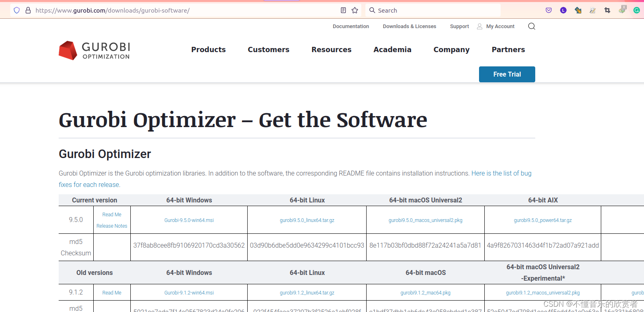Download gurobi9.1.2_mac64.pkg
Viewport: 644px width, 312px height.
coord(425,293)
